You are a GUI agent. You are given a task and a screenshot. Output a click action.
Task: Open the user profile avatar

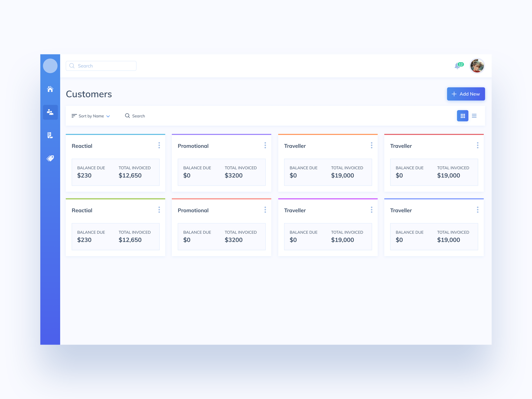477,66
